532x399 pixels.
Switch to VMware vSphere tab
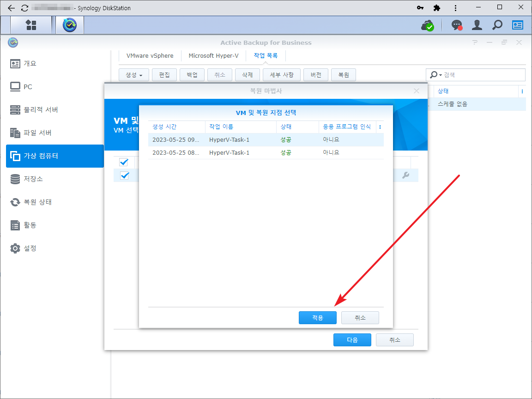coord(150,55)
